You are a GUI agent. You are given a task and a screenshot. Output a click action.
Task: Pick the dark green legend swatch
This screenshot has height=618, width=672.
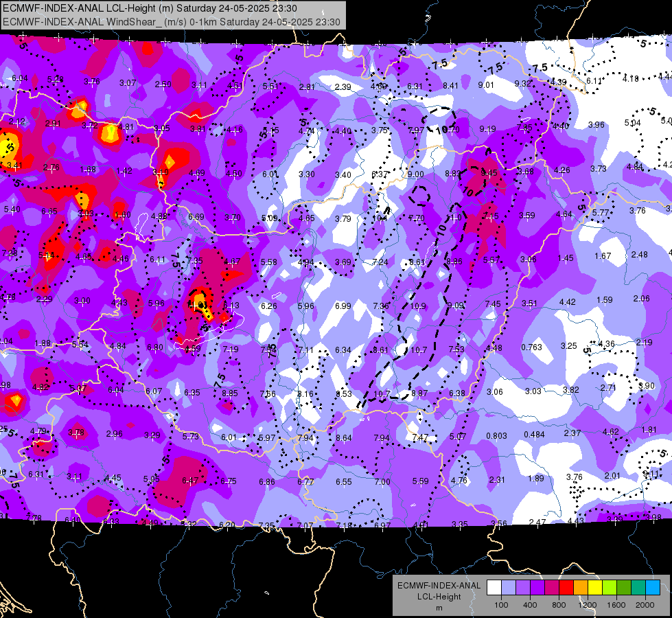click(624, 587)
